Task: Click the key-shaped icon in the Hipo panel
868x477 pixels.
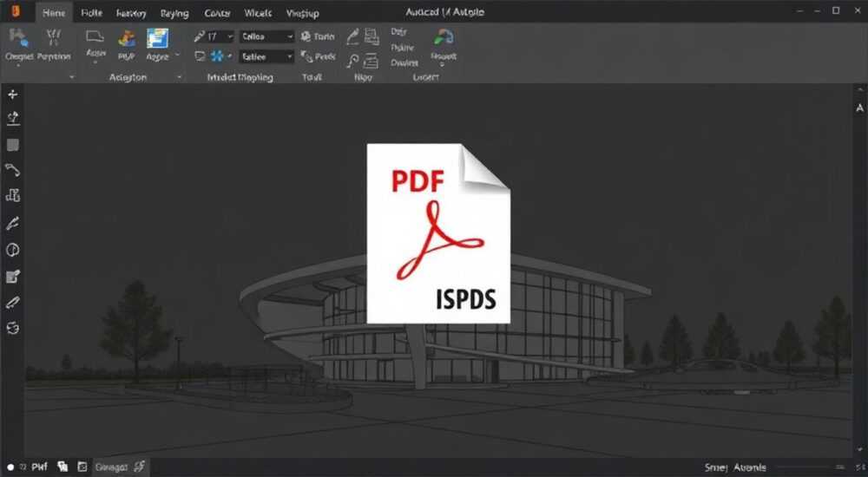Action: tap(352, 61)
